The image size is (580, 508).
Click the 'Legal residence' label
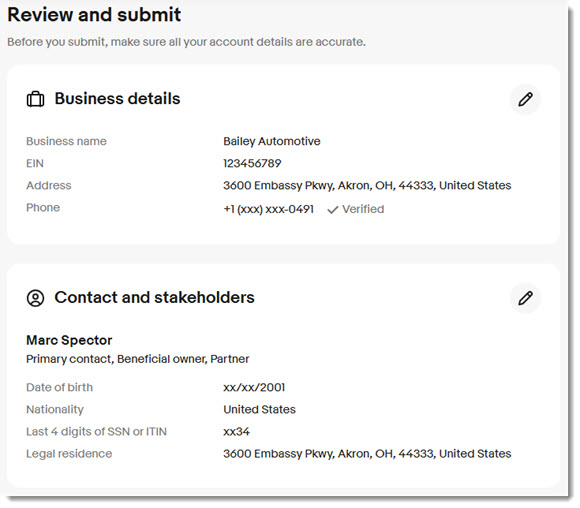coord(69,454)
